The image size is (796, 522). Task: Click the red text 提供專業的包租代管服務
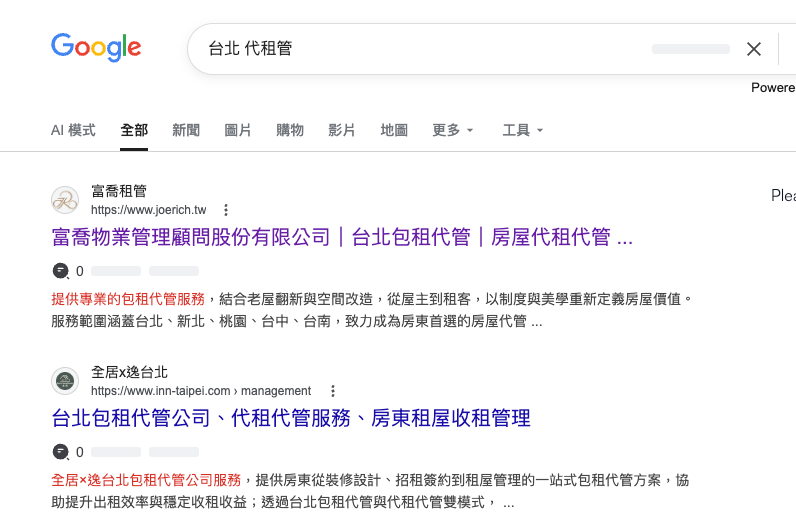[128, 299]
